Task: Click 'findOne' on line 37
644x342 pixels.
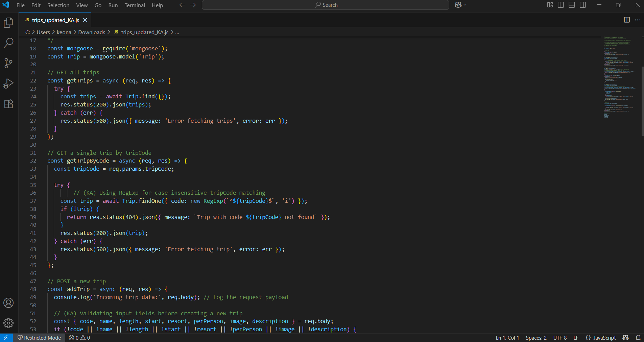Action: point(150,201)
